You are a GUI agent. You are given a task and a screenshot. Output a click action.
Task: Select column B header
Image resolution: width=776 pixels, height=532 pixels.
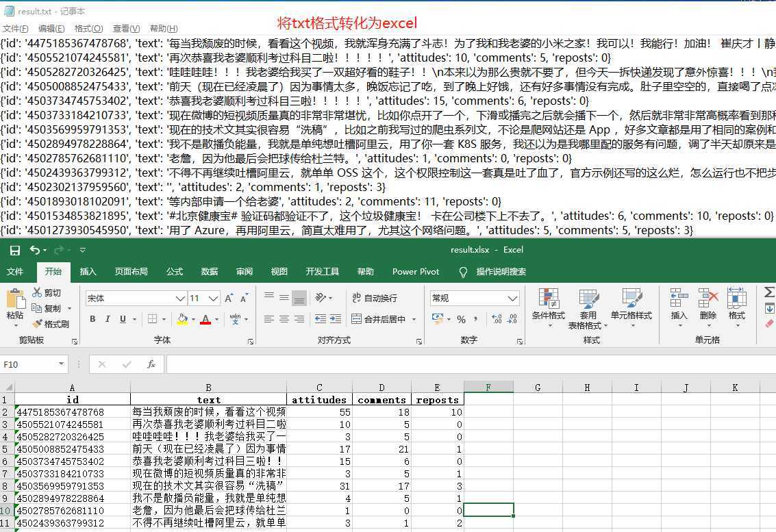(208, 388)
